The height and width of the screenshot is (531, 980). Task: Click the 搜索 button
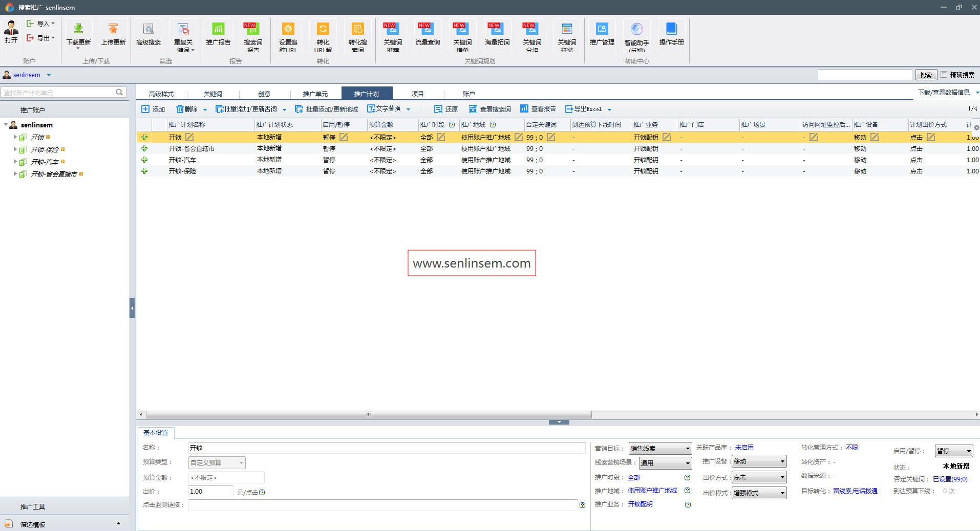click(x=926, y=75)
